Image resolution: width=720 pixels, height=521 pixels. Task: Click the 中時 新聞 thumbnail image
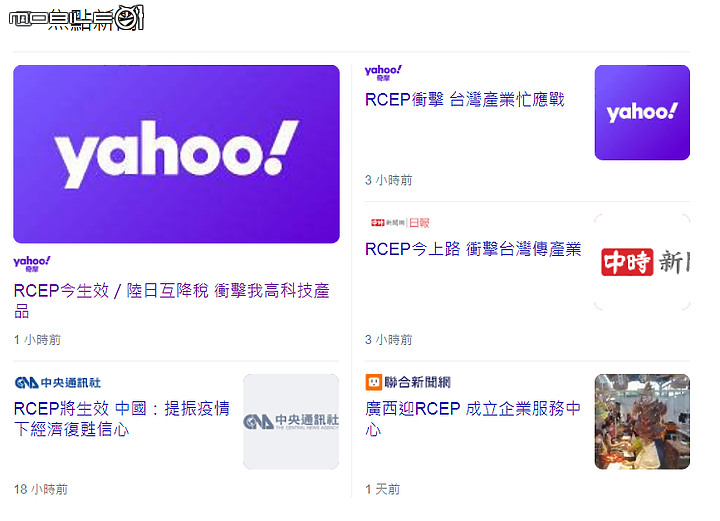(642, 262)
